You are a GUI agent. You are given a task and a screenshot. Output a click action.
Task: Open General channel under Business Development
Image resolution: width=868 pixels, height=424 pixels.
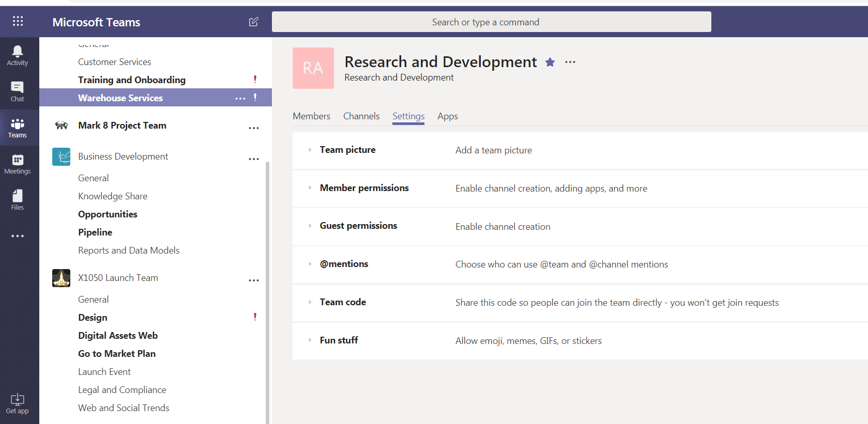tap(94, 178)
